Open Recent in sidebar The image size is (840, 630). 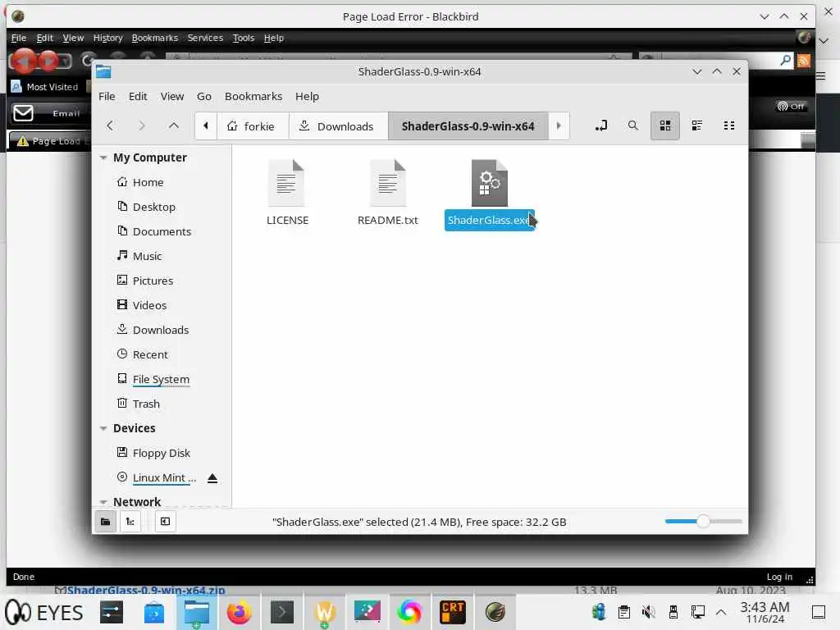(150, 354)
